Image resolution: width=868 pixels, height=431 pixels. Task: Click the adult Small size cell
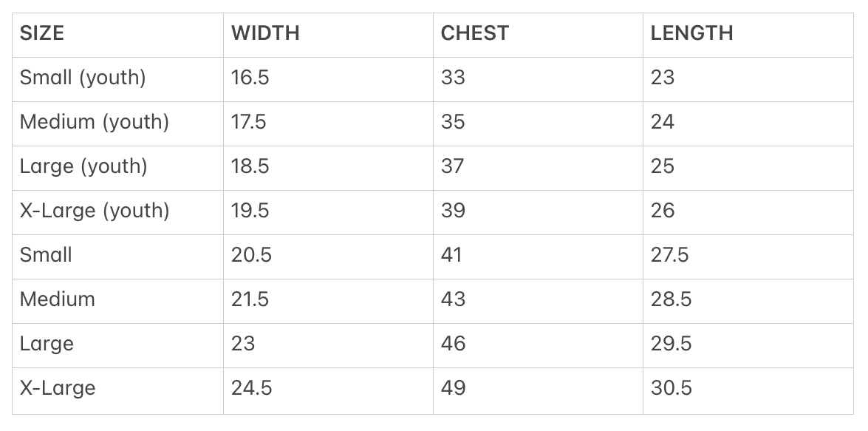click(46, 255)
